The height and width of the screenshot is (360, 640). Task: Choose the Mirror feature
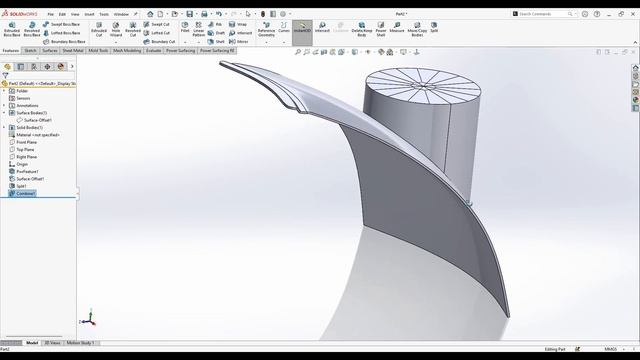(239, 42)
